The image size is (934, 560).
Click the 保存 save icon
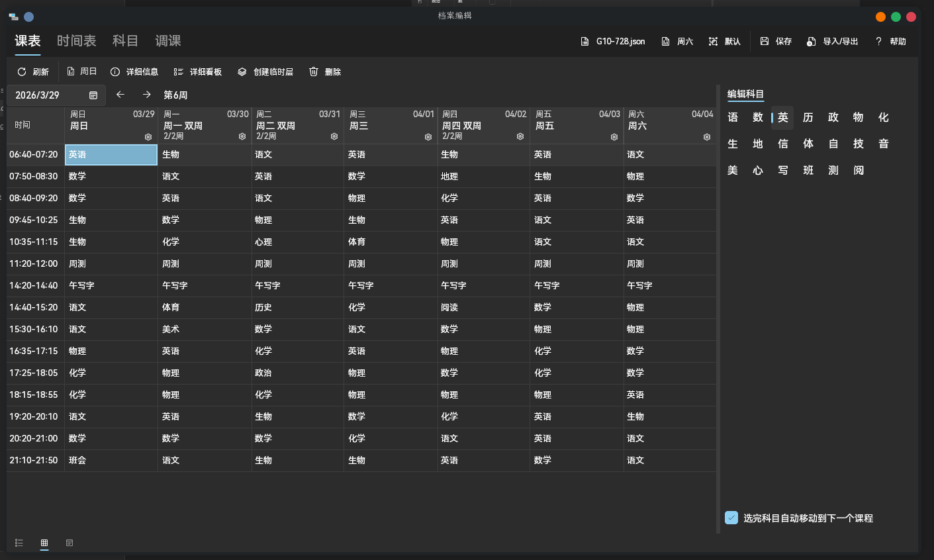pos(765,41)
